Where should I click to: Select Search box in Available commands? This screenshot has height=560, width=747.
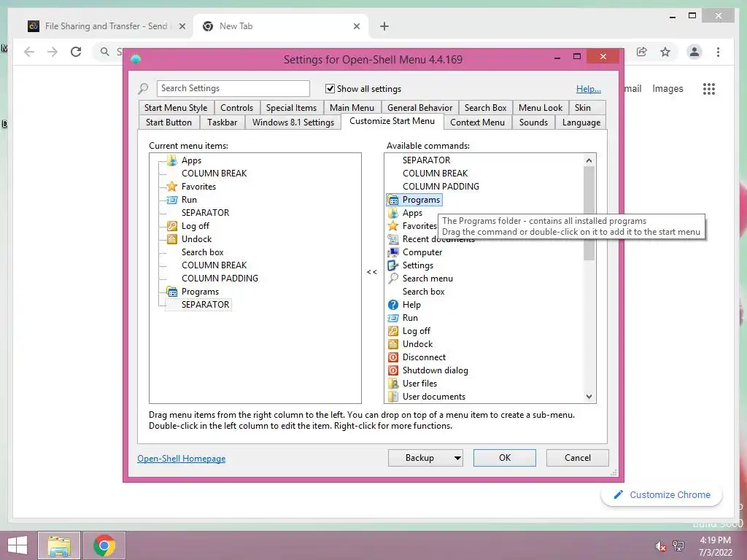point(424,292)
